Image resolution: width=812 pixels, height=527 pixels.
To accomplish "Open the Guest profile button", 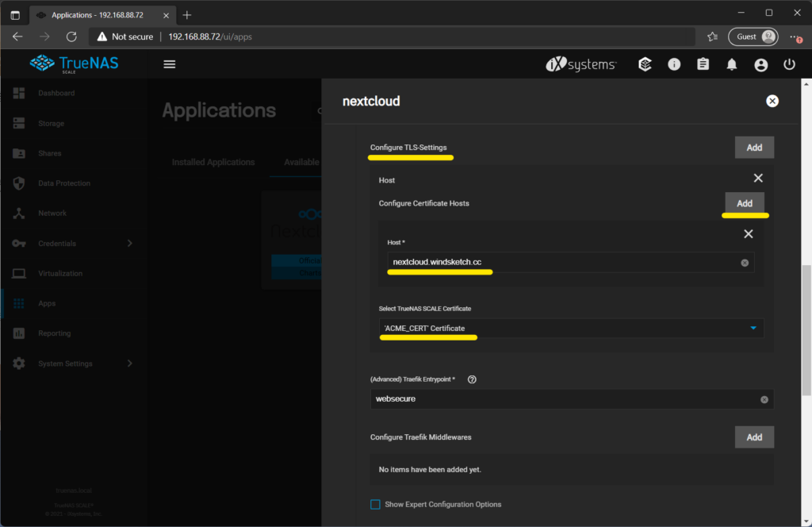I will point(753,37).
